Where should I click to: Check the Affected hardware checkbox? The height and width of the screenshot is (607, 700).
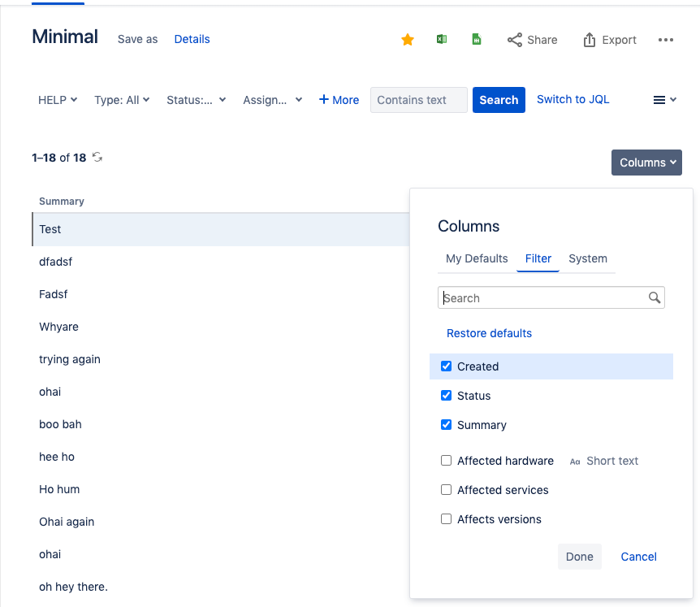point(446,461)
